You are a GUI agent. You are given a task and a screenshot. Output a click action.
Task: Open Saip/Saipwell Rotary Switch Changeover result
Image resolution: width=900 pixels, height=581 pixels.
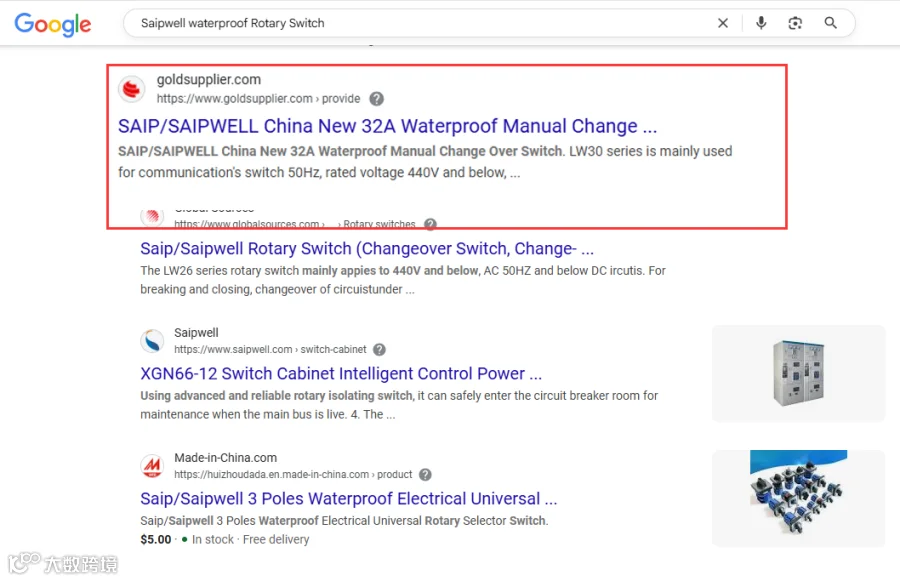coord(367,249)
